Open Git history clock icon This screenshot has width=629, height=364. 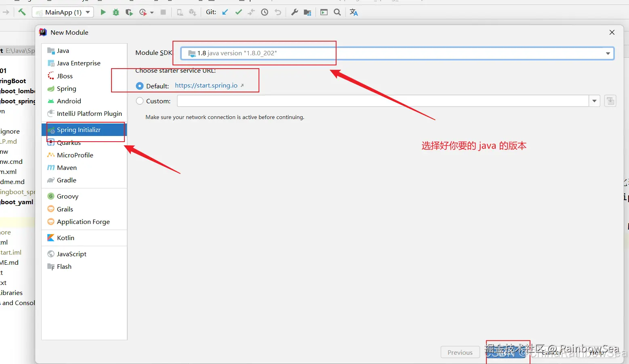(265, 12)
